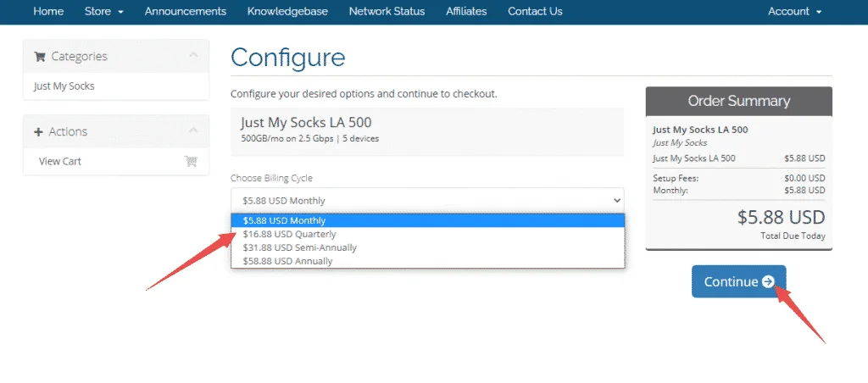This screenshot has width=868, height=383.
Task: Click the Billing Cycle select box
Action: click(427, 201)
